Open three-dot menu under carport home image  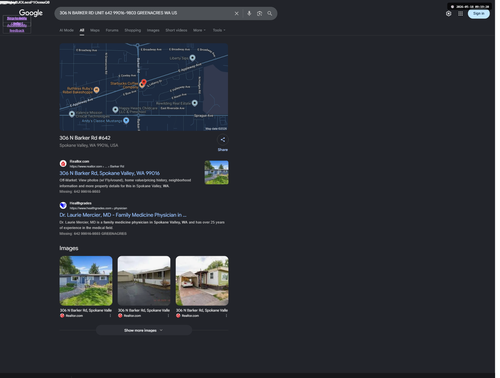coord(226,316)
